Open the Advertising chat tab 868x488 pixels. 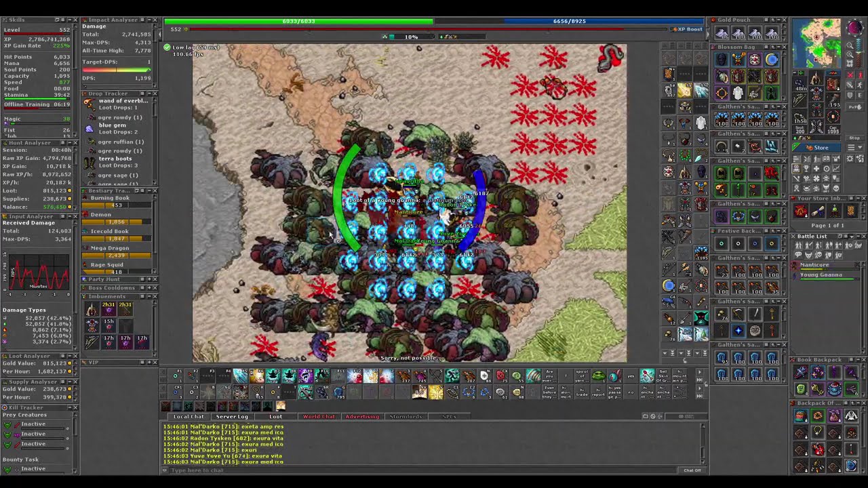pos(362,416)
